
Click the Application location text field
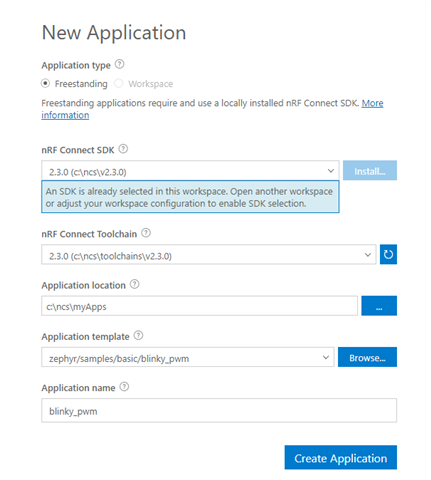click(x=199, y=306)
